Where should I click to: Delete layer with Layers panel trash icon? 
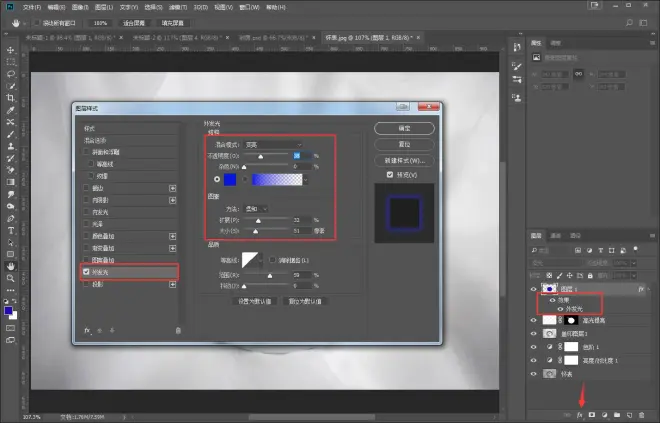point(641,415)
